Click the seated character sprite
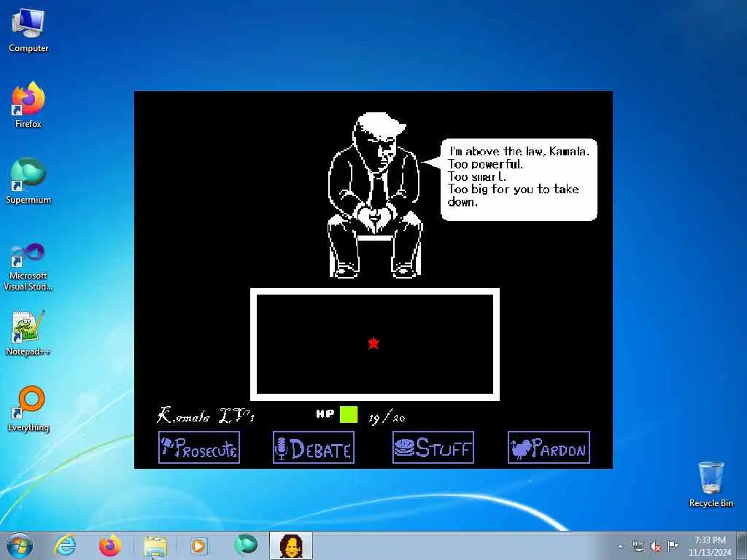Viewport: 747px width, 560px height. pos(376,195)
